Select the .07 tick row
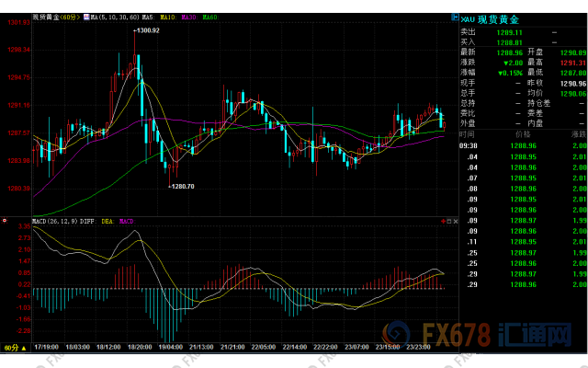Viewport: 588px width, 368px height. (523, 178)
